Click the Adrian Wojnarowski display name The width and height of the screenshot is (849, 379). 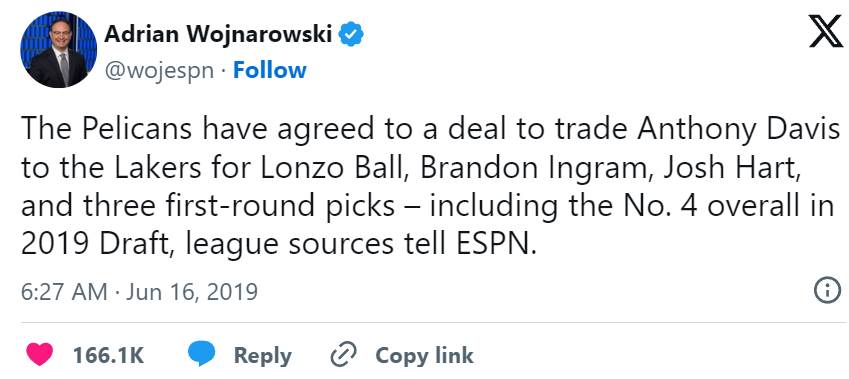click(x=218, y=35)
